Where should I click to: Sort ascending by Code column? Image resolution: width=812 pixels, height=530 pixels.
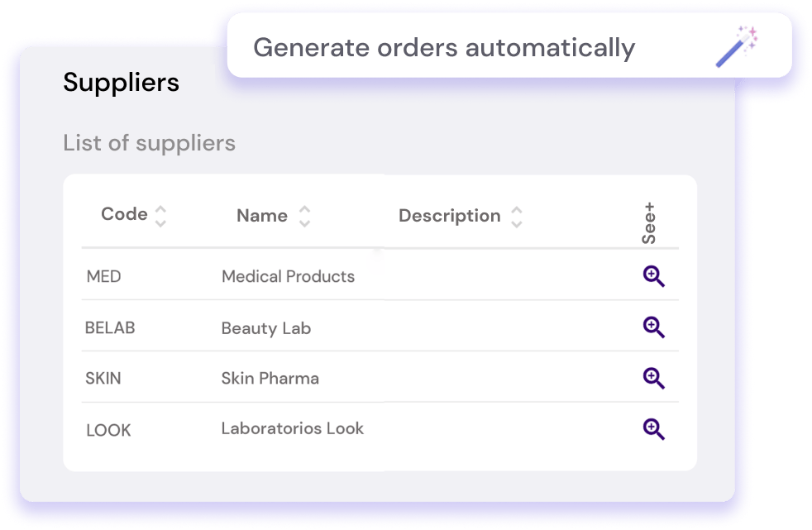pyautogui.click(x=160, y=210)
